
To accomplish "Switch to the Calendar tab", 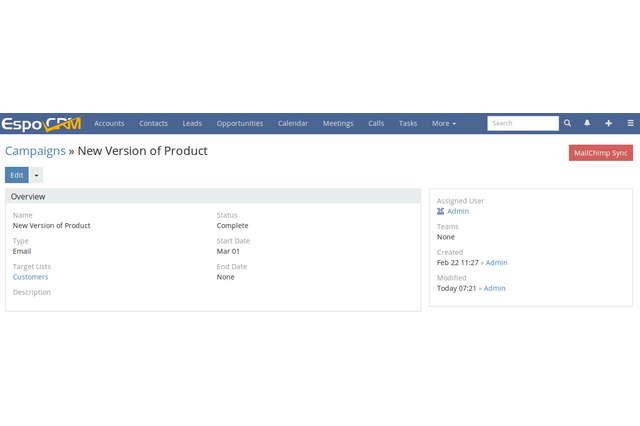I will point(292,123).
